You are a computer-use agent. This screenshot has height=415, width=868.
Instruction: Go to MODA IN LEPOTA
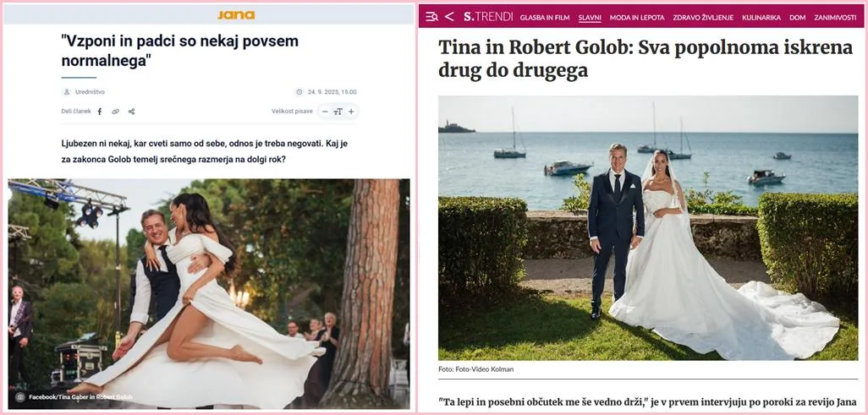pos(637,18)
